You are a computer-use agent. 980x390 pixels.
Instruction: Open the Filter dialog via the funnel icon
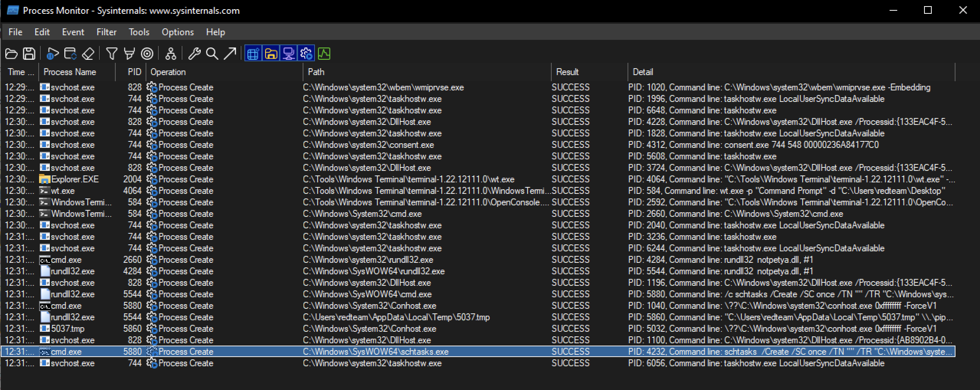111,54
